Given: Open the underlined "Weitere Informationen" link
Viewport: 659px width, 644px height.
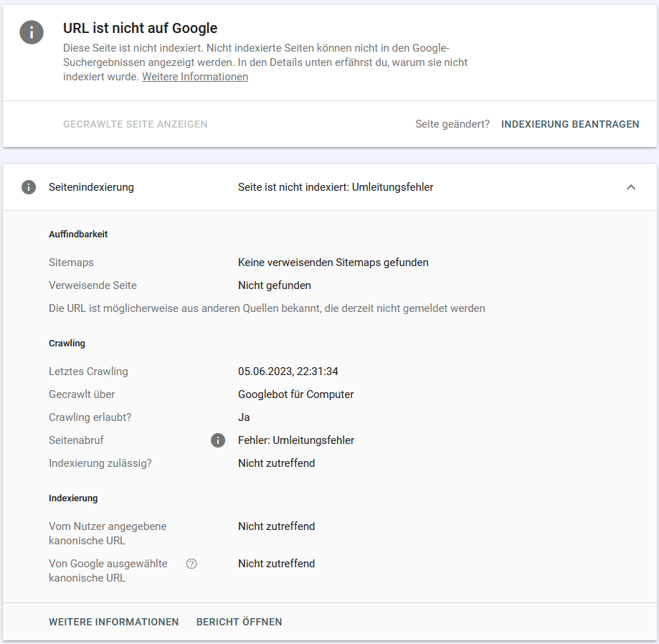Looking at the screenshot, I should 195,77.
